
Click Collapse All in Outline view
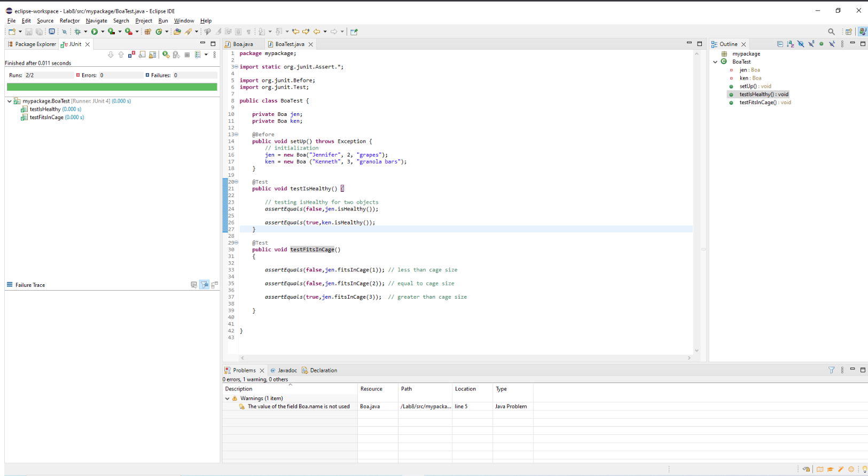point(780,44)
